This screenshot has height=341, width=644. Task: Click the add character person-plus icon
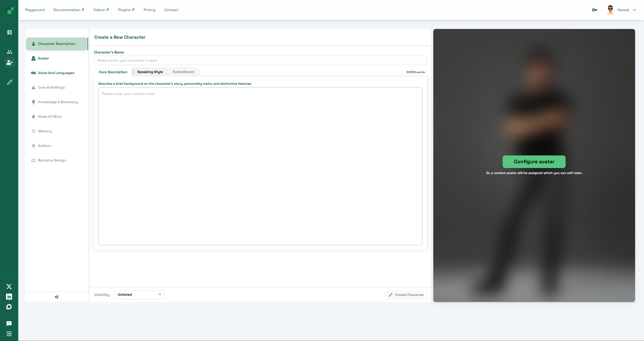click(x=10, y=63)
